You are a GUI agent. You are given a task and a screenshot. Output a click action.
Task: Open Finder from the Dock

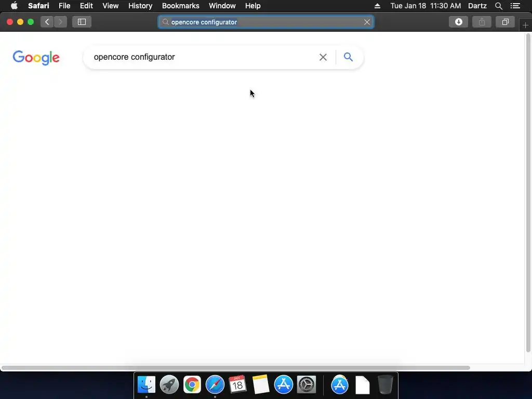pos(147,385)
